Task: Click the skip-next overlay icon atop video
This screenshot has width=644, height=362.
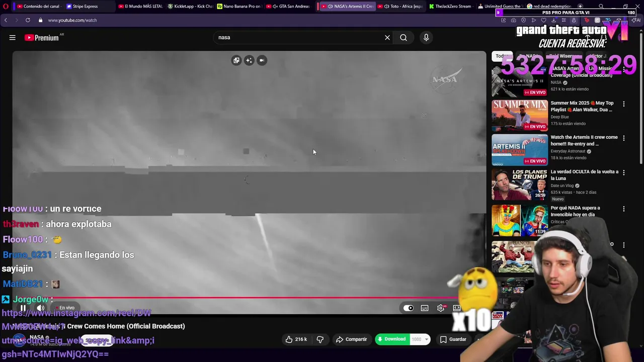Action: [x=262, y=60]
